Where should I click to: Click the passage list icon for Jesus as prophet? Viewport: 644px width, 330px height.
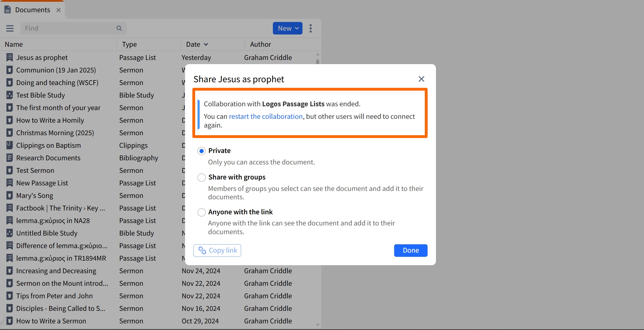click(10, 57)
